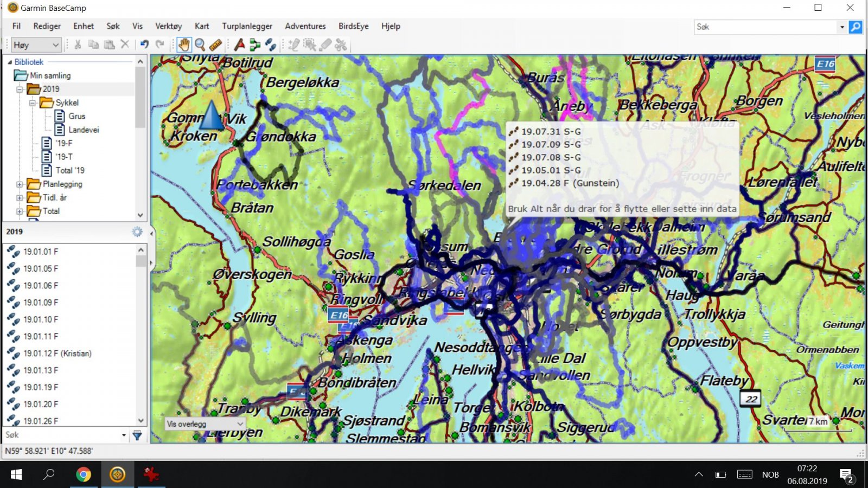Collapse the 2019 folder

(x=20, y=89)
